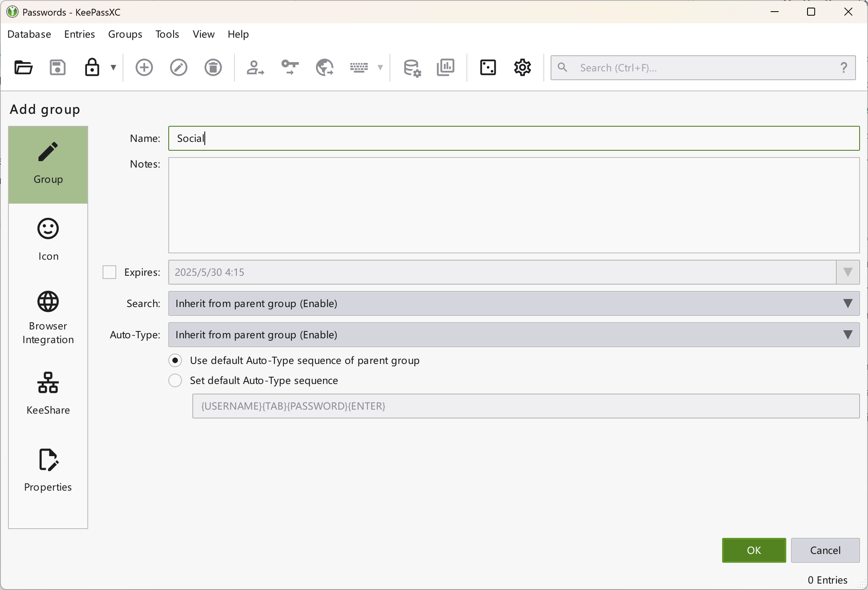Focus the Search (Ctrl+F) field
The height and width of the screenshot is (590, 868).
[x=703, y=68]
